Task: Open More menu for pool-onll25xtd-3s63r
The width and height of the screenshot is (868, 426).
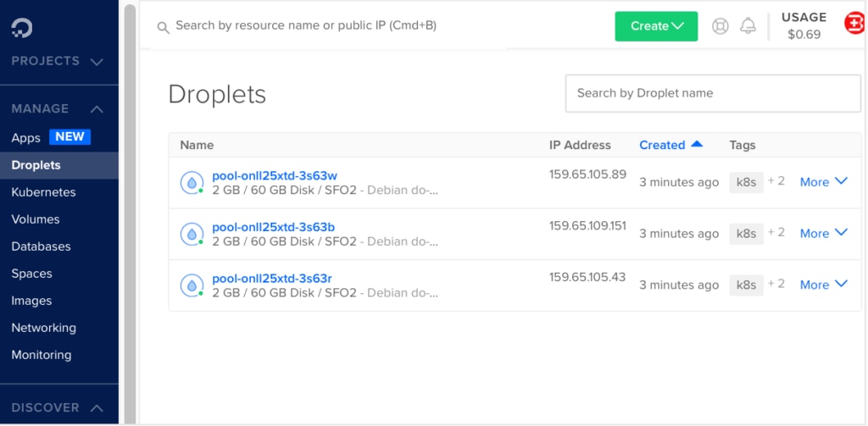Action: click(x=824, y=285)
